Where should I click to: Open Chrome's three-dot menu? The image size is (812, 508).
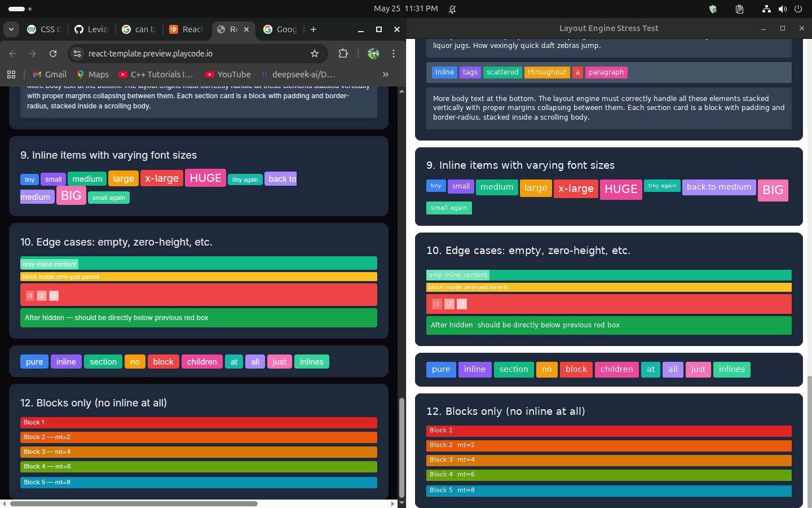coord(394,54)
